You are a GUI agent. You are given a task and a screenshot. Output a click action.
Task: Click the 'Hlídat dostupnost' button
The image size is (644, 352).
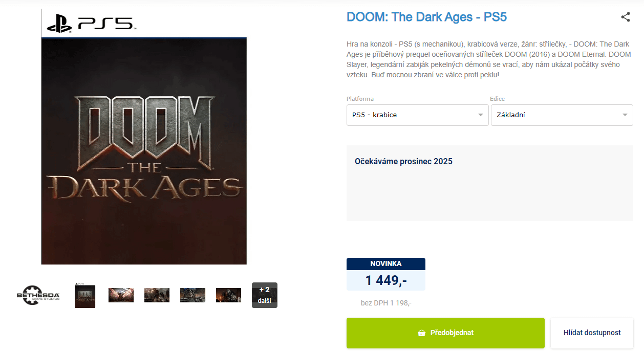point(592,333)
